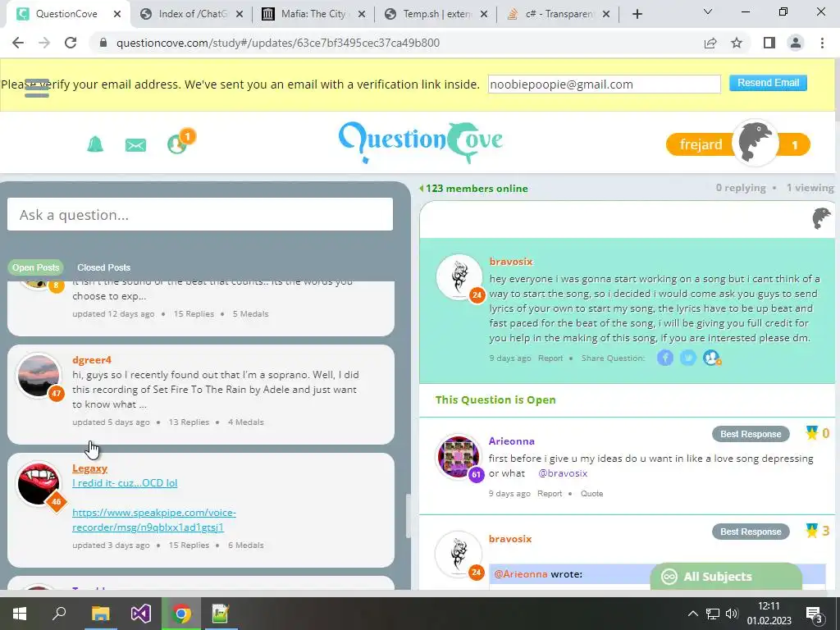This screenshot has height=630, width=840.
Task: Invite friends share icon beside Twitter
Action: click(711, 358)
